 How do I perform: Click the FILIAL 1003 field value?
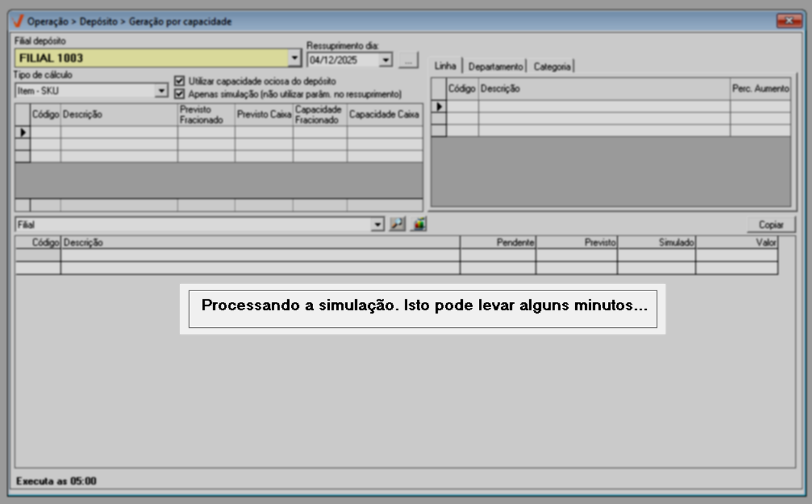[52, 58]
